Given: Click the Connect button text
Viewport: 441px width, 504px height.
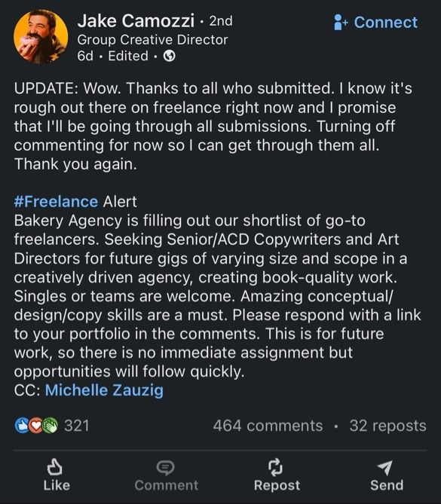Looking at the screenshot, I should click(x=385, y=23).
